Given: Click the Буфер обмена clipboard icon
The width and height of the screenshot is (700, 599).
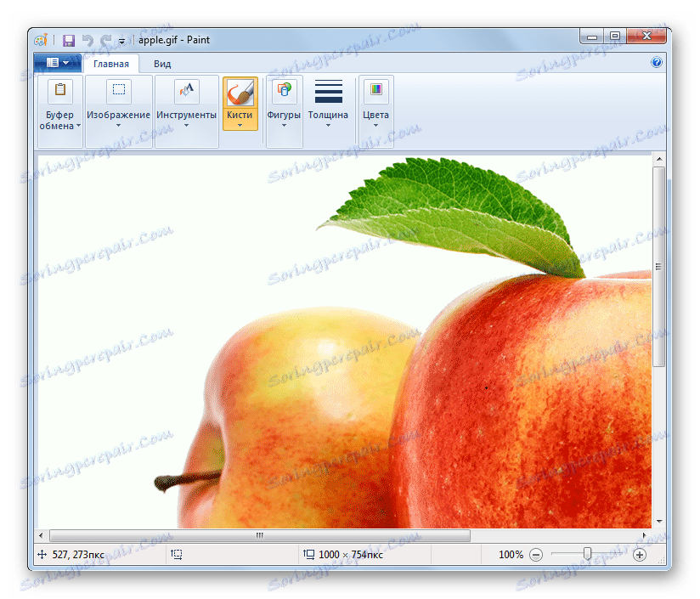Looking at the screenshot, I should point(60,90).
